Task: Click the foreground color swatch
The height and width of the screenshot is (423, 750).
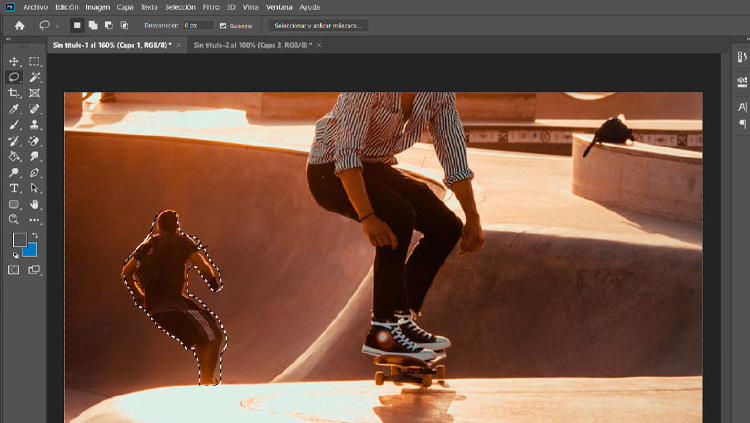Action: 19,240
